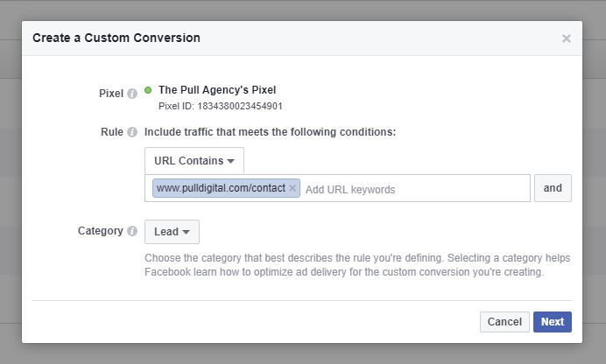
Task: Click the info icon next to Rule
Action: 132,133
